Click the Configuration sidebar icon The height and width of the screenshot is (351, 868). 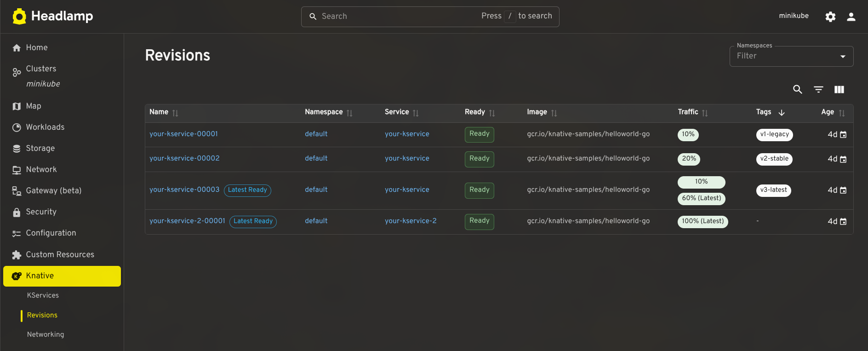coord(17,233)
